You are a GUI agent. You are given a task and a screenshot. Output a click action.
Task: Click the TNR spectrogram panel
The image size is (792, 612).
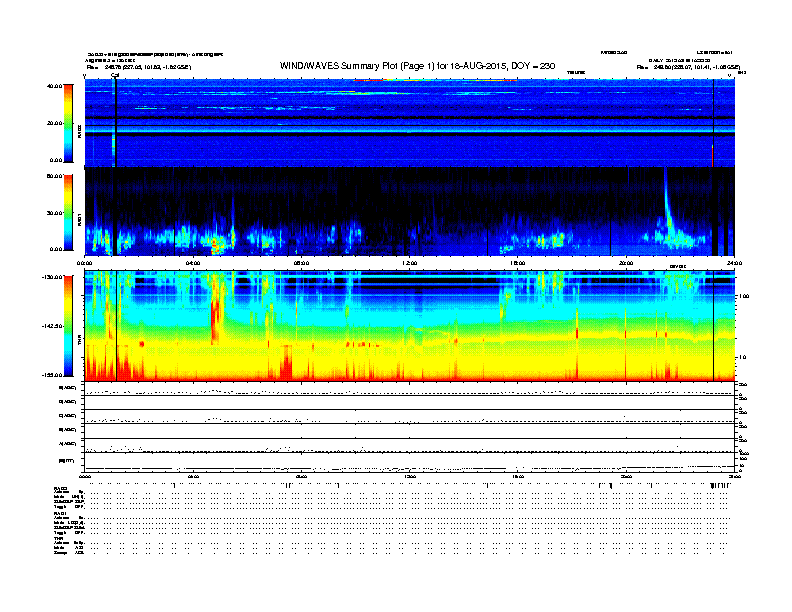coord(409,326)
